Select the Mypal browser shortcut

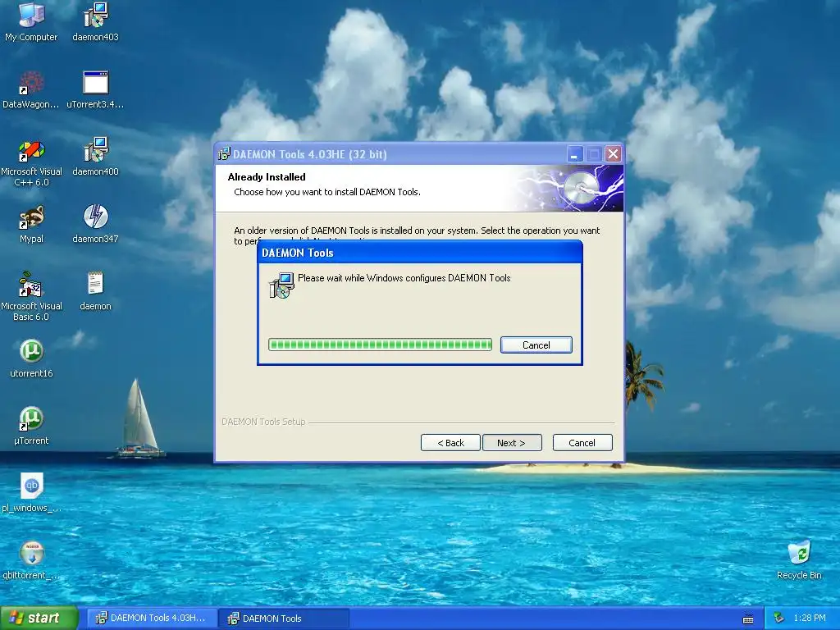tap(31, 224)
